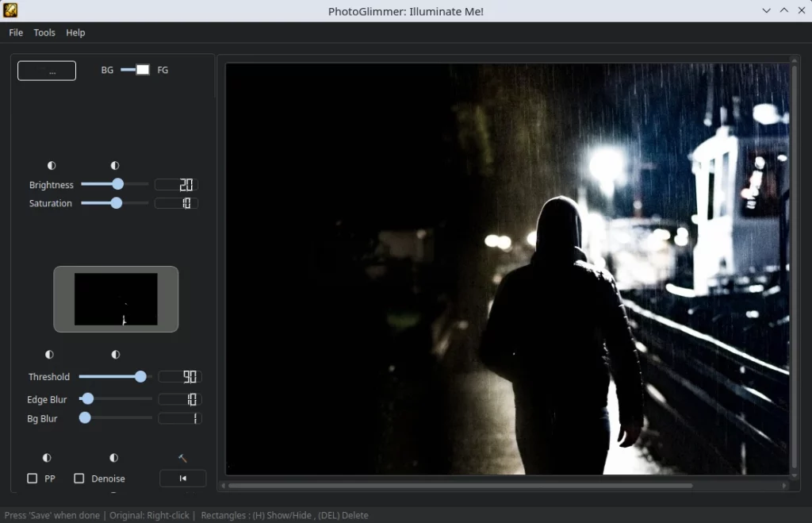Click the skip-back reset icon
This screenshot has height=523, width=812.
[x=182, y=478]
